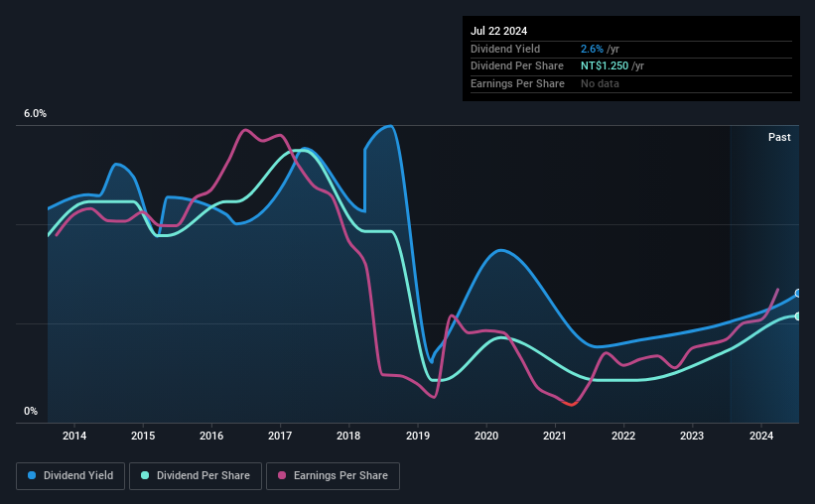Click the tooltip Dividend Yield row label
The height and width of the screenshot is (504, 815).
coord(505,49)
